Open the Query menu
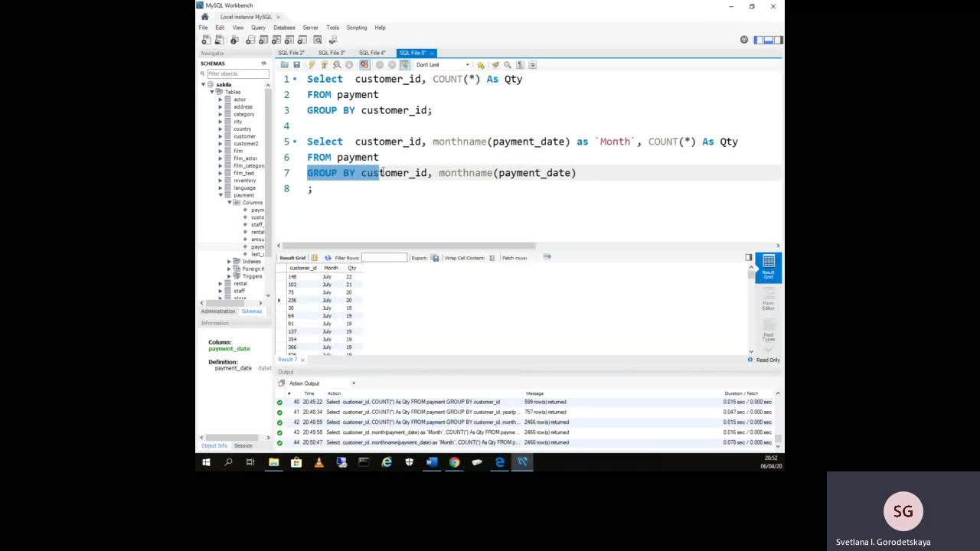Image resolution: width=980 pixels, height=551 pixels. [258, 28]
